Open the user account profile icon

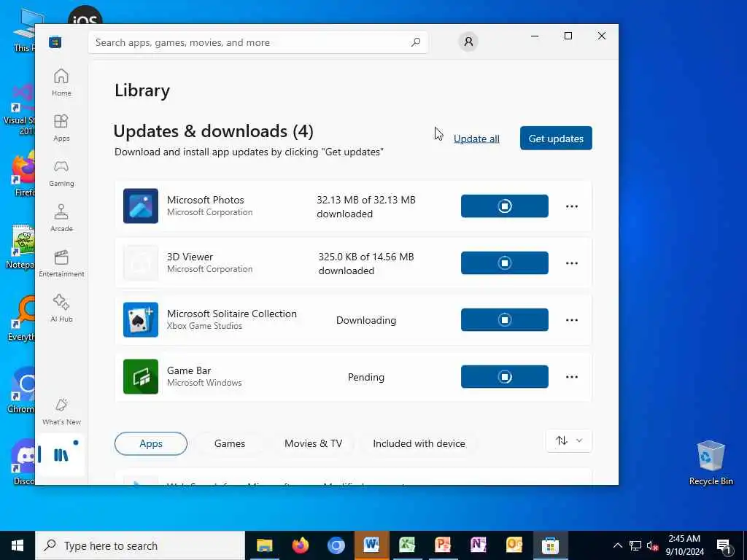pyautogui.click(x=468, y=42)
